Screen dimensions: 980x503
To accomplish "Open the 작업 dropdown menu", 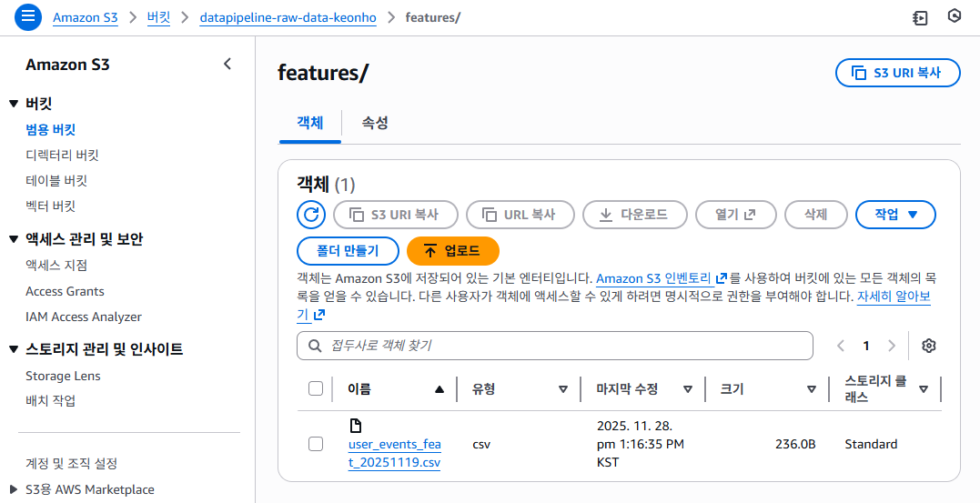I will [x=895, y=215].
